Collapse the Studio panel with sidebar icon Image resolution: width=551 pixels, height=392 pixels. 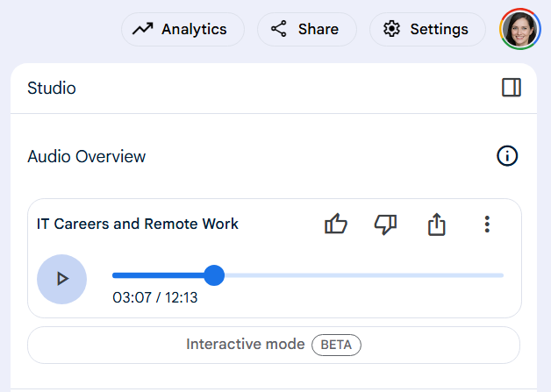[x=512, y=88]
